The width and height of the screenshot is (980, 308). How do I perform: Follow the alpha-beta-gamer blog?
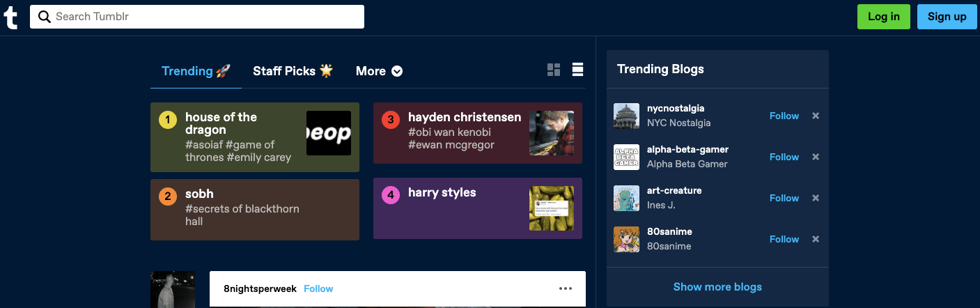click(784, 157)
